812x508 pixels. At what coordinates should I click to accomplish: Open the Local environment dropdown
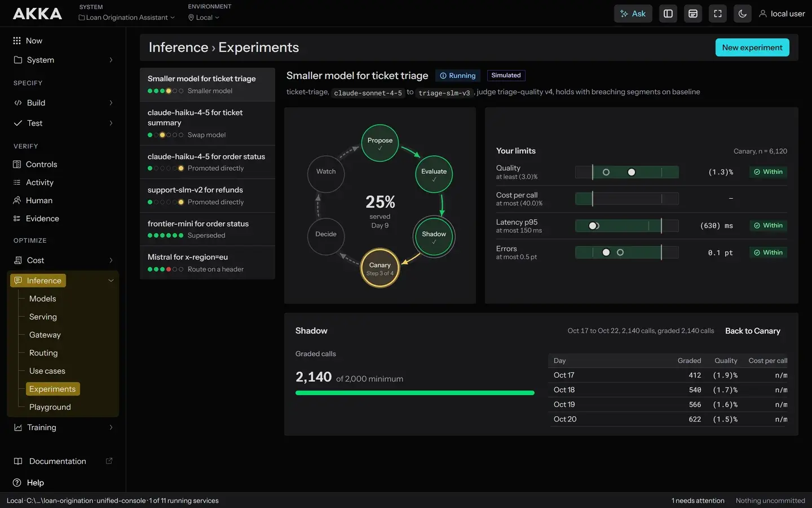point(204,17)
